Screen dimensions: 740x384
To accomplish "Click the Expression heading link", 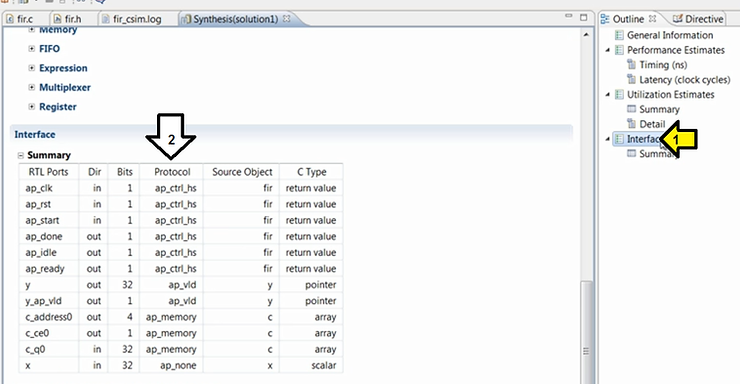I will tap(63, 68).
